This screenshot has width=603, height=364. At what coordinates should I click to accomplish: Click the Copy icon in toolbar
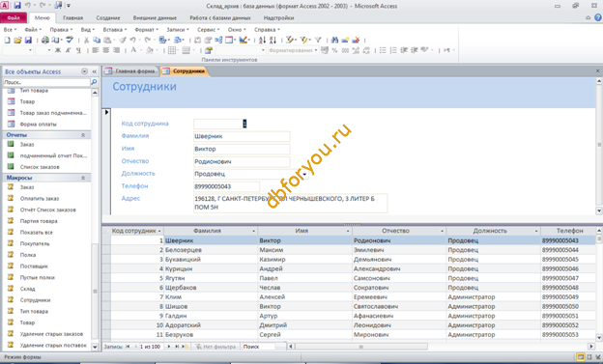pos(97,40)
